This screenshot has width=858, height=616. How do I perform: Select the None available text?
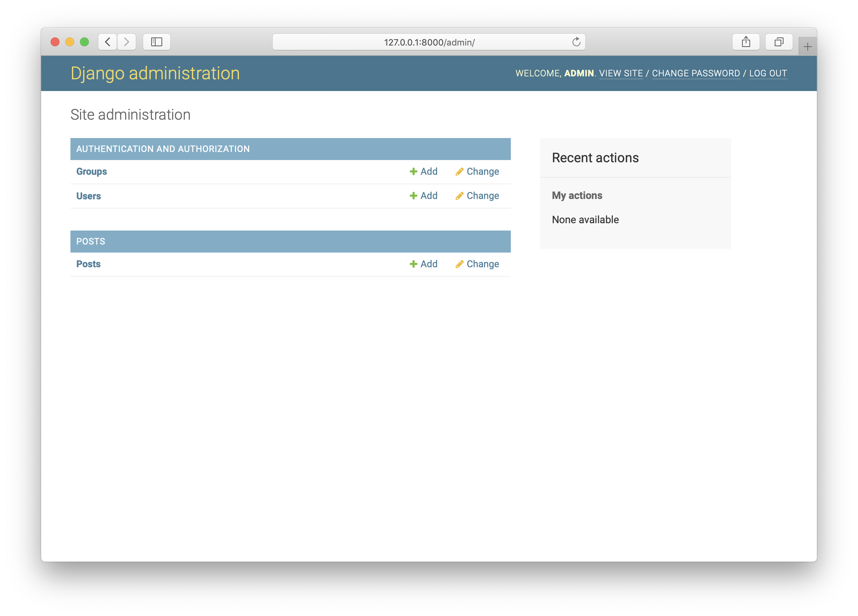point(585,220)
